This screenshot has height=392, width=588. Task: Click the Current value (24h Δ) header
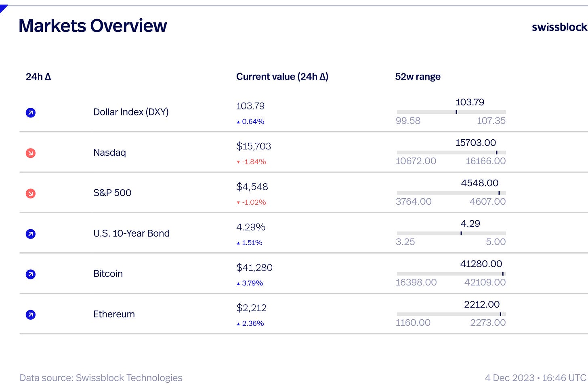point(282,77)
